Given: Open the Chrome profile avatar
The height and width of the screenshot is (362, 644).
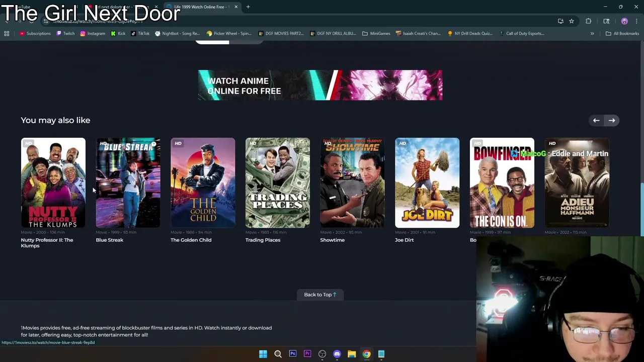Looking at the screenshot, I should pos(624,21).
